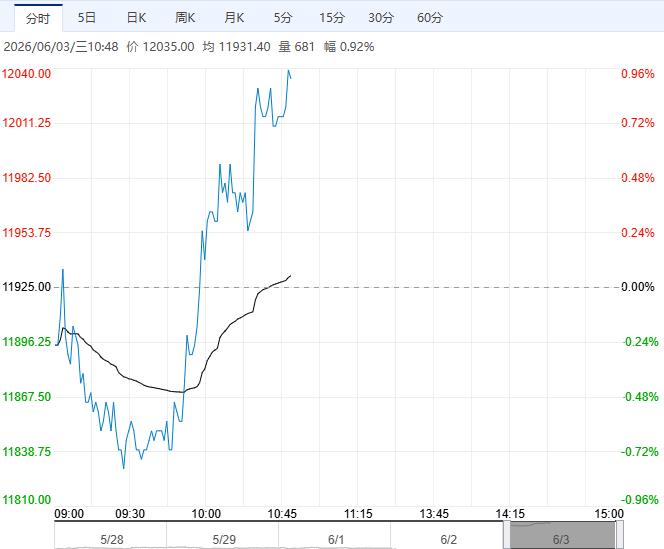Click the date 2026/06/03/三10:48 in header
The image size is (664, 549).
[61, 47]
